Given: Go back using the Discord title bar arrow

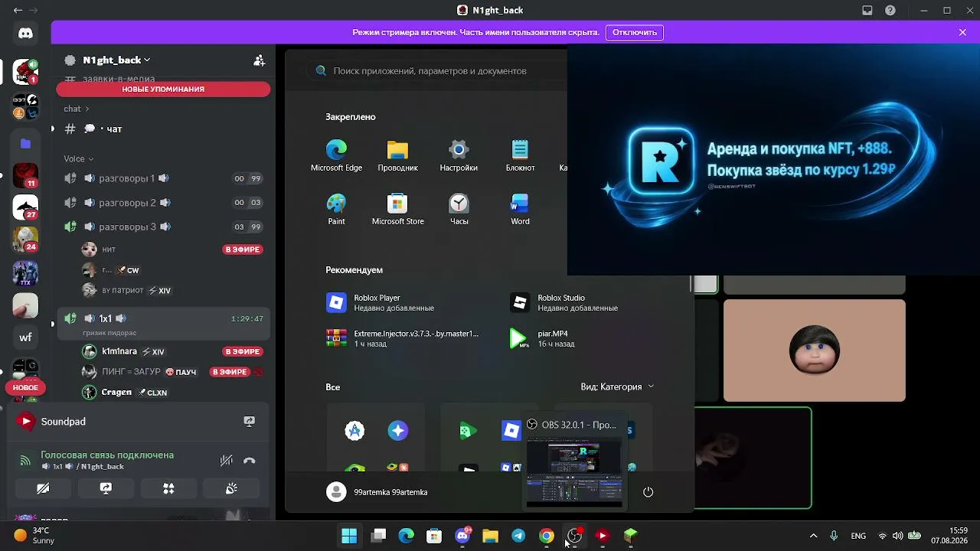Looking at the screenshot, I should click(x=18, y=11).
